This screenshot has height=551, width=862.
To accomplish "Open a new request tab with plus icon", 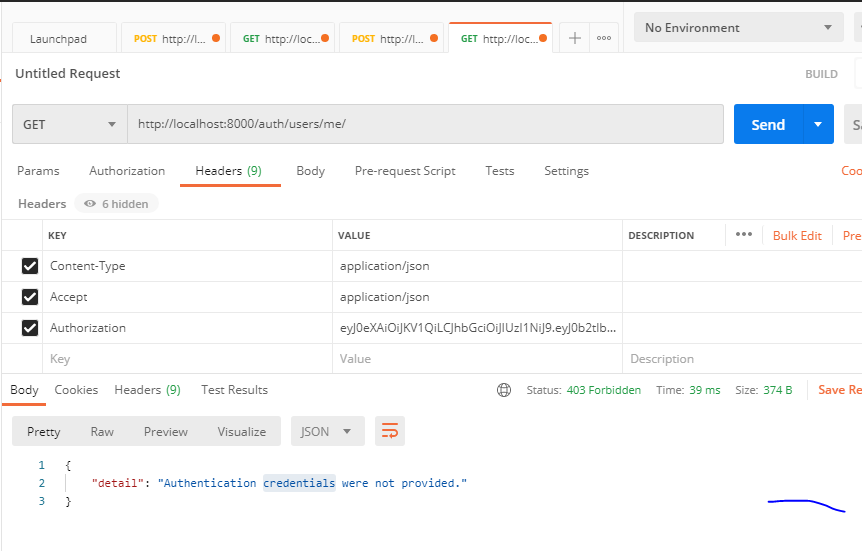I will point(574,38).
